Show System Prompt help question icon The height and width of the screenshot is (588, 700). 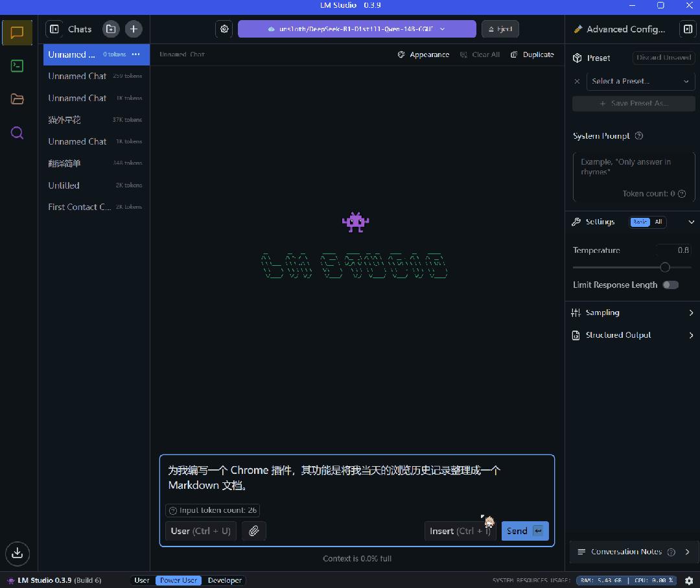click(639, 135)
